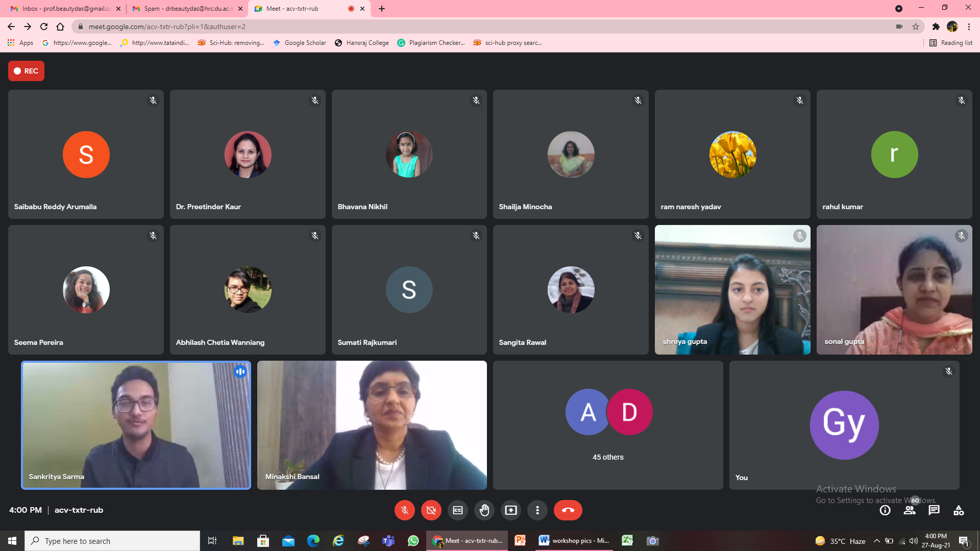
Task: Select Minakshi Bansal video tile
Action: tap(372, 425)
